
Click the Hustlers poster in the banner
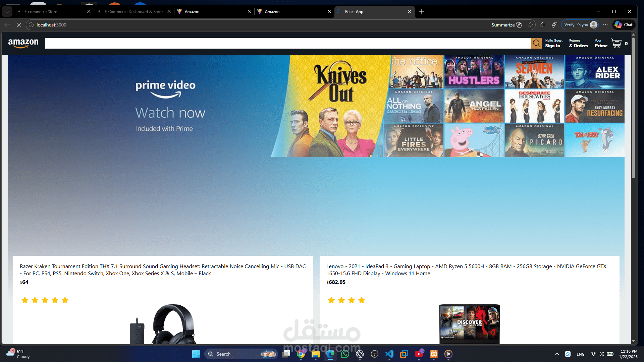tap(474, 72)
